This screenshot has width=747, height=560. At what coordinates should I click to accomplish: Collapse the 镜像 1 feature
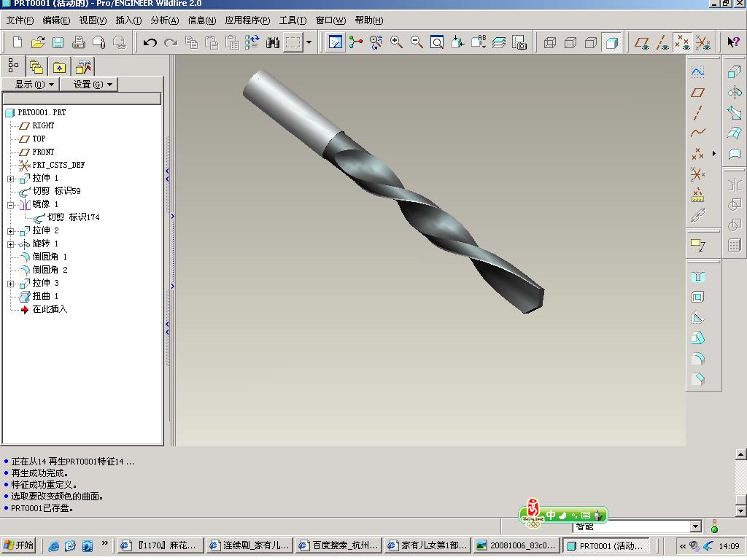tap(10, 205)
